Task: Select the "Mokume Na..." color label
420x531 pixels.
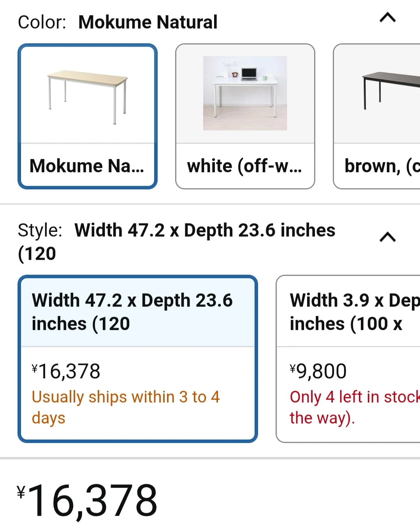Action: (x=87, y=166)
